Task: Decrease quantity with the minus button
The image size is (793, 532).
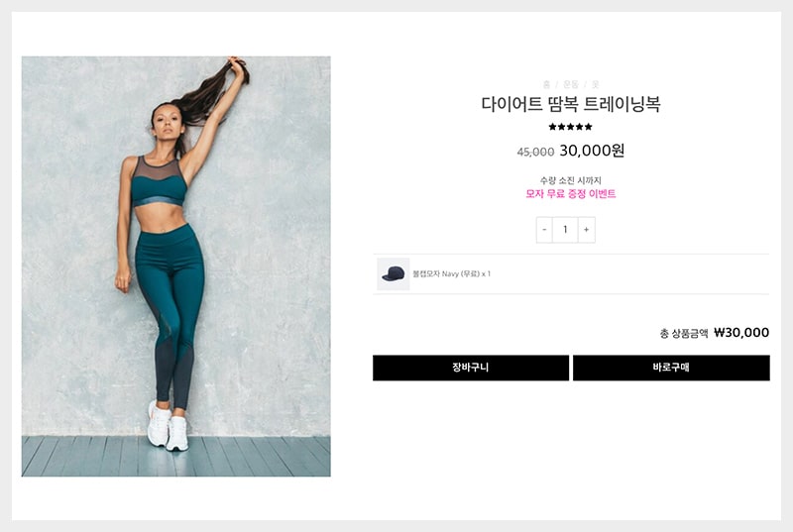Action: [x=544, y=230]
